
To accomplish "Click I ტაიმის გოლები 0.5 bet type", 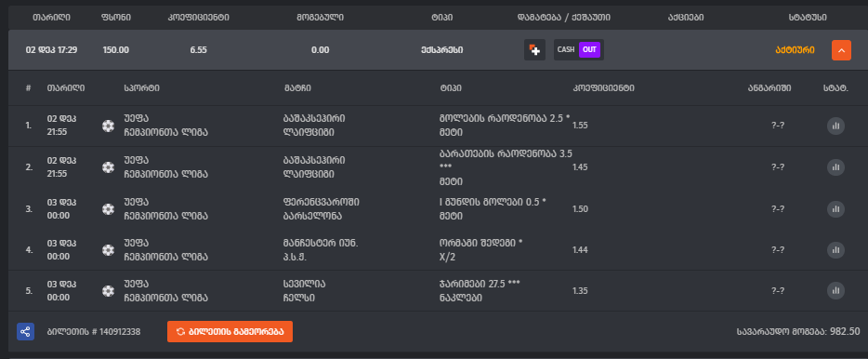I will (x=493, y=209).
